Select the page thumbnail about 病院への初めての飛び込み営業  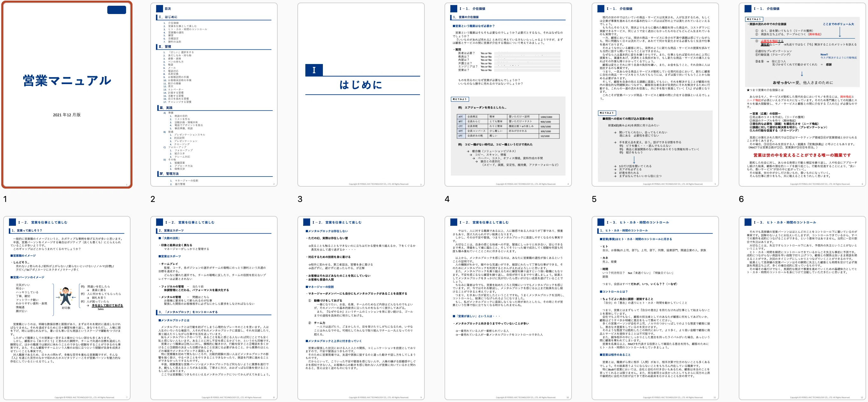[x=655, y=95]
